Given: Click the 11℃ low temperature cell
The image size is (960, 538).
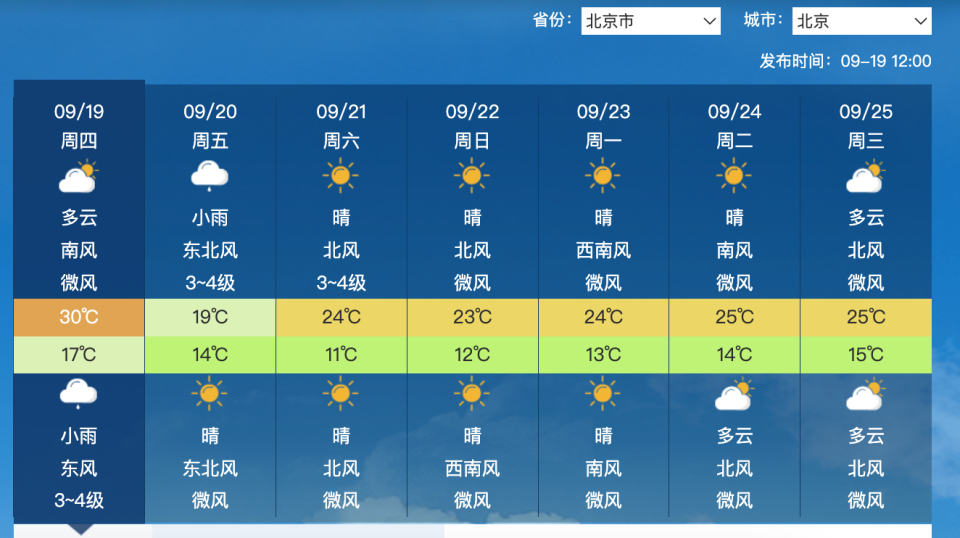Looking at the screenshot, I should (341, 354).
